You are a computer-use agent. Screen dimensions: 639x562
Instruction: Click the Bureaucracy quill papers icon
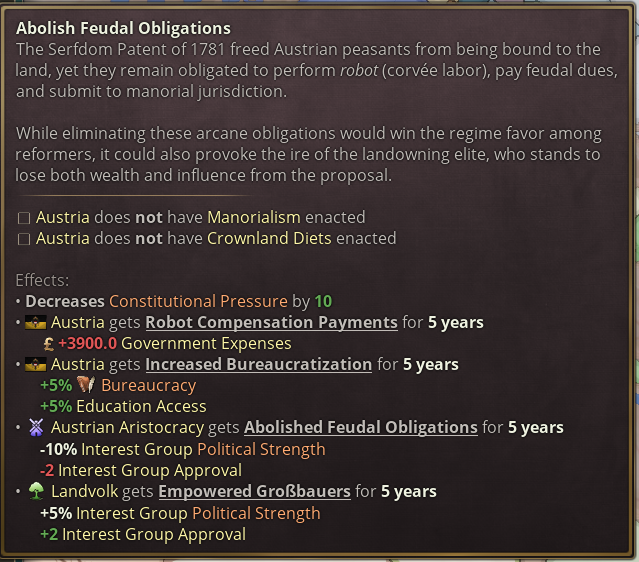[86, 385]
